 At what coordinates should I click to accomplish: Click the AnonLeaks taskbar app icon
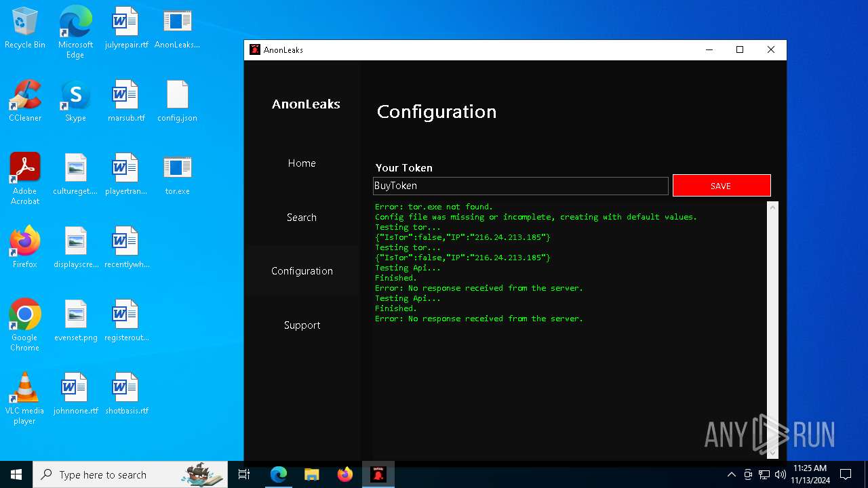point(378,474)
